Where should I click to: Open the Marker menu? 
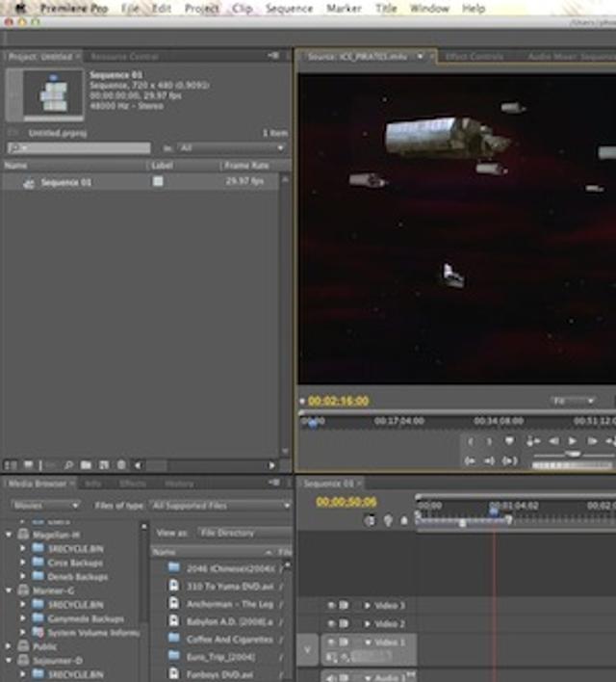344,9
